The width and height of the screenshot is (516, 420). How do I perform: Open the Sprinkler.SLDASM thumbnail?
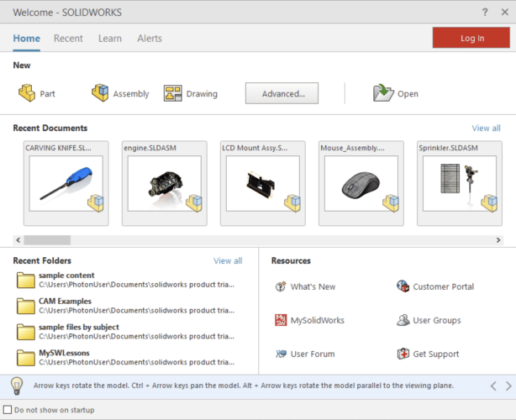pos(460,183)
